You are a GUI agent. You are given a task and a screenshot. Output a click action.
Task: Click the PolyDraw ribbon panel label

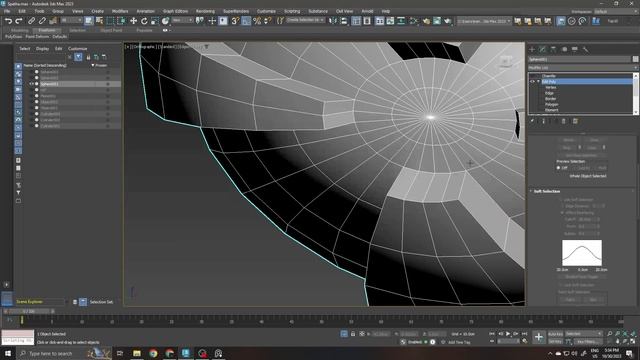13,37
